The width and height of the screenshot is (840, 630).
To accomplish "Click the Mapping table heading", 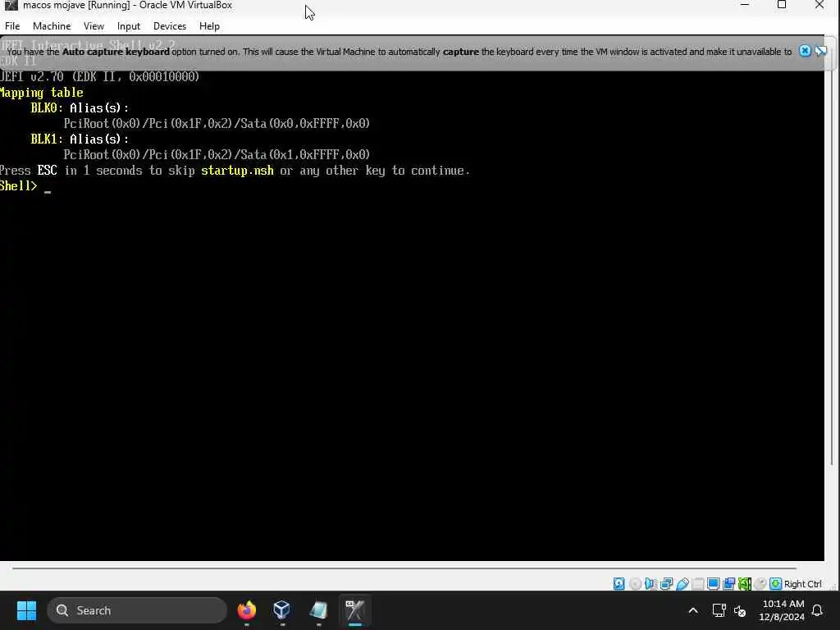I will pos(41,93).
